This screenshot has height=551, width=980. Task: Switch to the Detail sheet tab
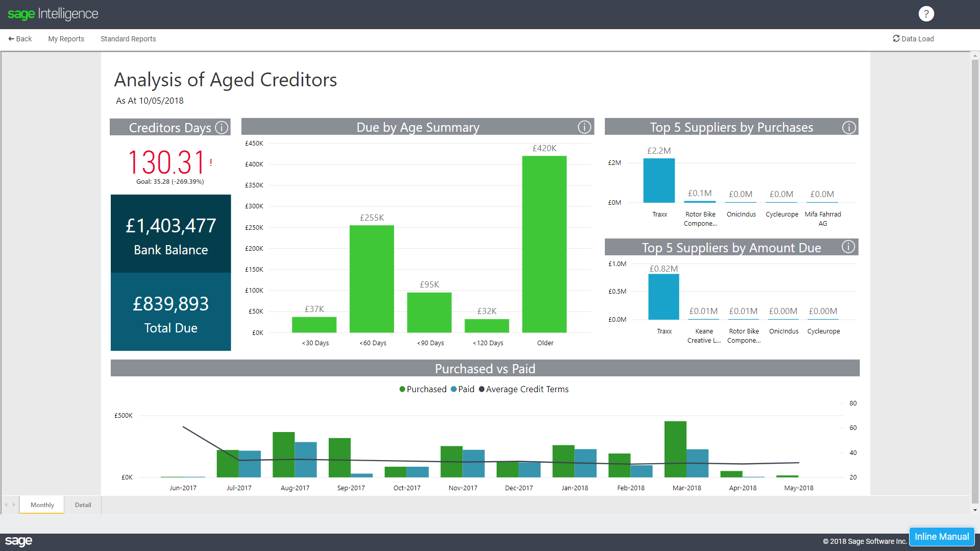pyautogui.click(x=83, y=505)
